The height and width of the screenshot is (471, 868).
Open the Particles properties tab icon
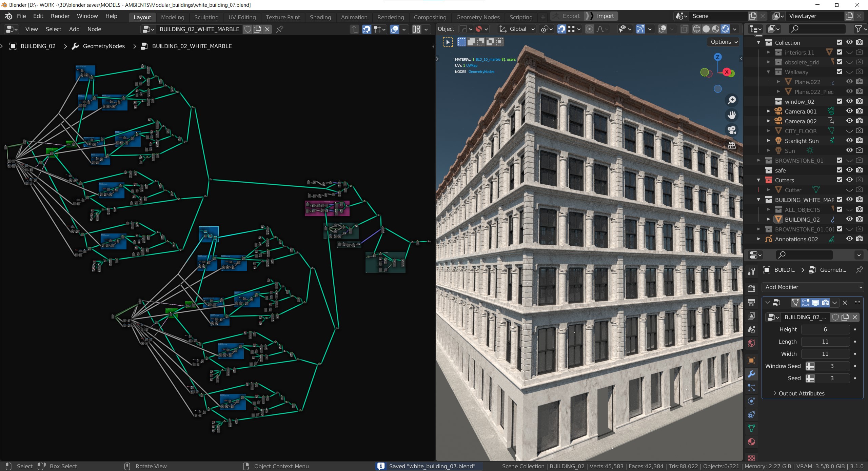point(751,388)
